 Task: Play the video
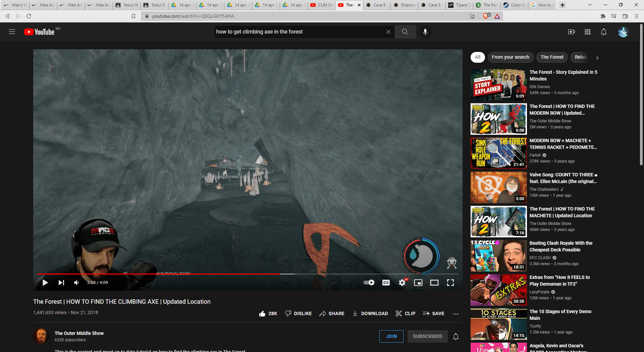point(45,283)
